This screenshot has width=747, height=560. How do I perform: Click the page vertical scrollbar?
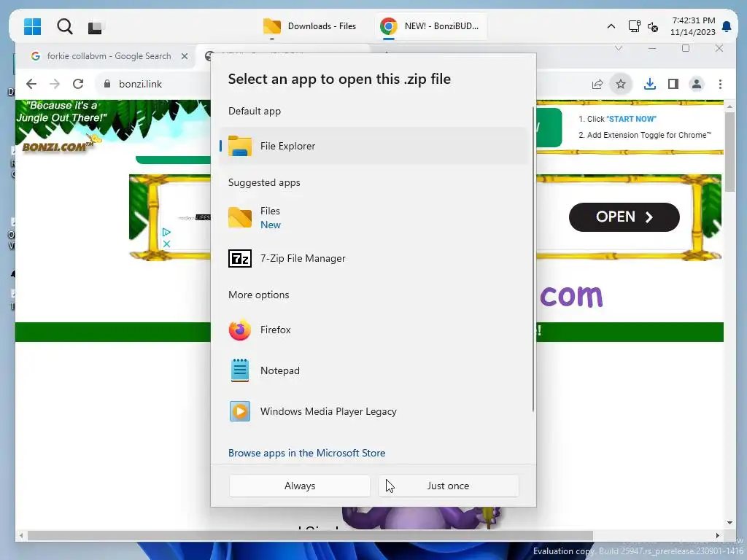tap(729, 152)
